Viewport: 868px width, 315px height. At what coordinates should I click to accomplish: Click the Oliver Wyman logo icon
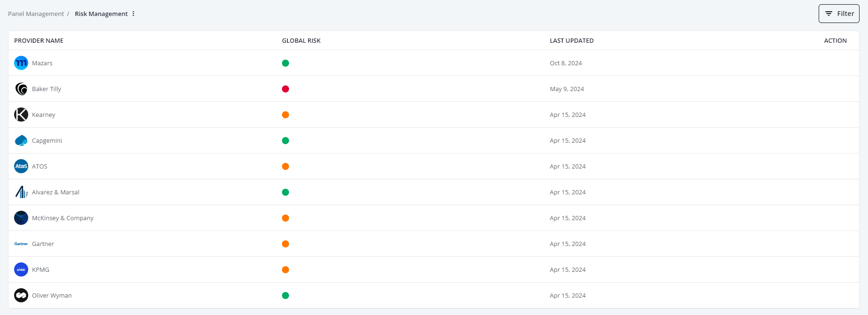pos(21,295)
